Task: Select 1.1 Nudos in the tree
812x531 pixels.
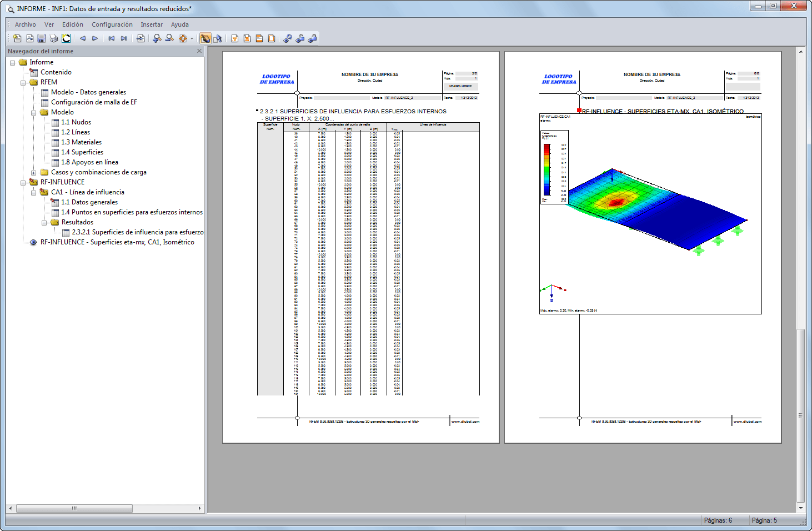Action: [76, 122]
